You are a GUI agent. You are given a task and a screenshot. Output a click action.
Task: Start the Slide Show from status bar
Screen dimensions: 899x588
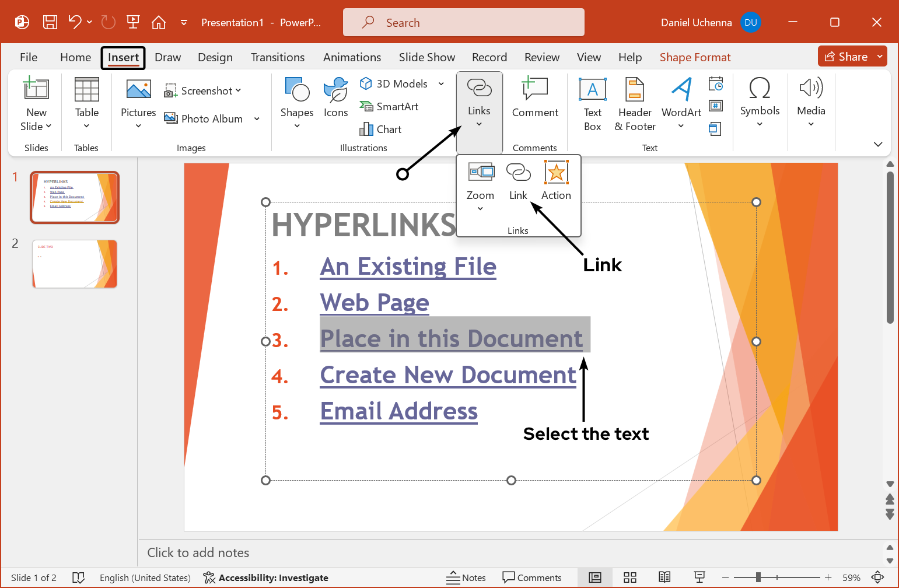699,577
